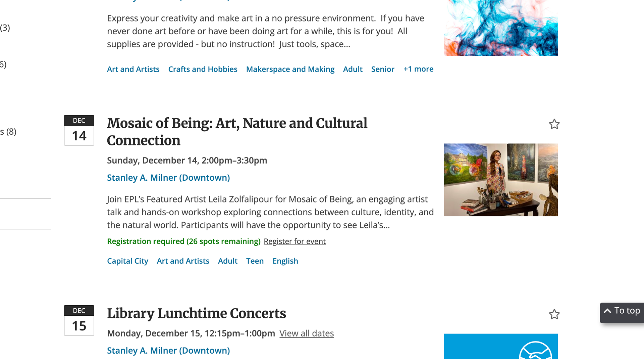Click the Senior audience tag

[382, 69]
